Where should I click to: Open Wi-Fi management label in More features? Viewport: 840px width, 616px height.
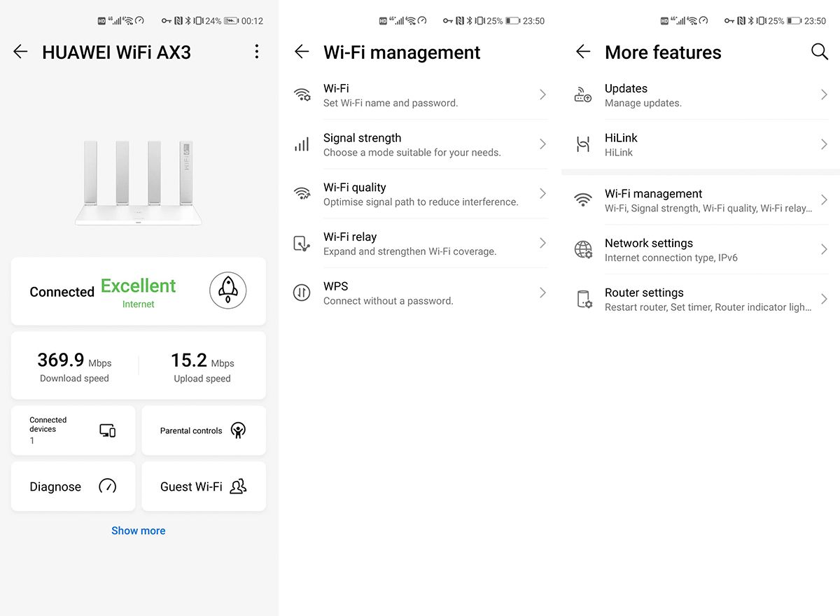654,194
